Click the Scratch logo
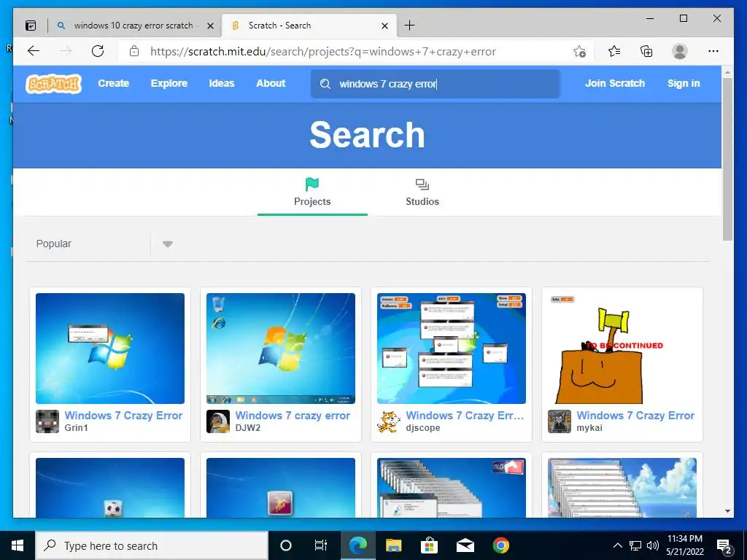 pyautogui.click(x=53, y=83)
